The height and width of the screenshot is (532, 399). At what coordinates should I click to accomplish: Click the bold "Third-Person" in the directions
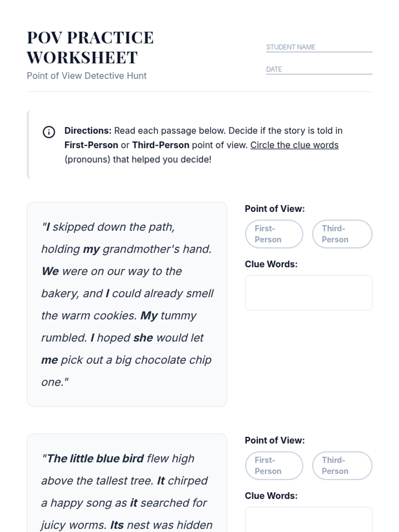click(161, 145)
